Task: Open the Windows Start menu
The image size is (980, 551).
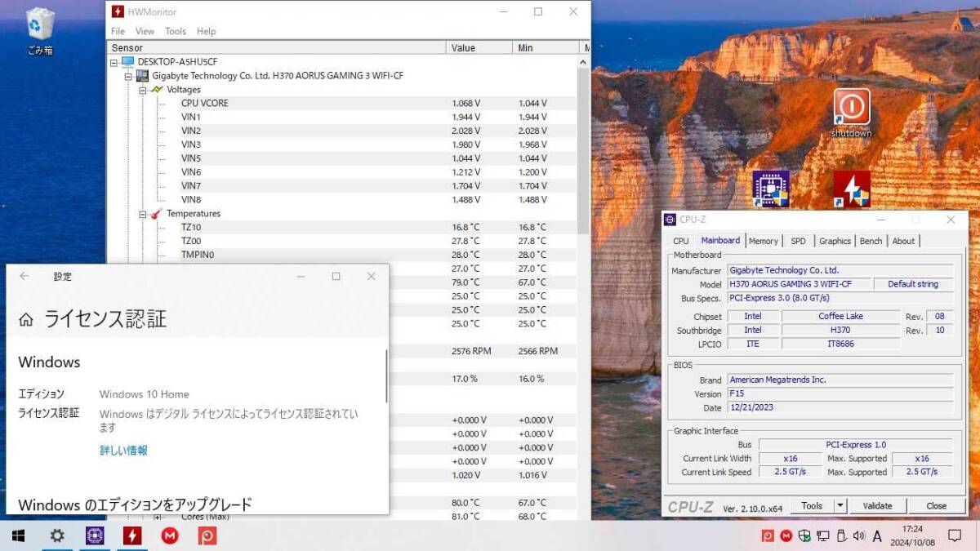Action: tap(18, 535)
